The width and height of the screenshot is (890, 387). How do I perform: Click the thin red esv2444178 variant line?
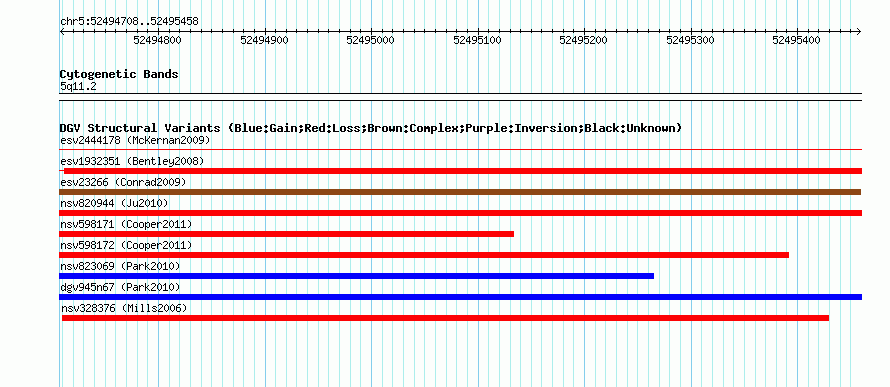(461, 150)
